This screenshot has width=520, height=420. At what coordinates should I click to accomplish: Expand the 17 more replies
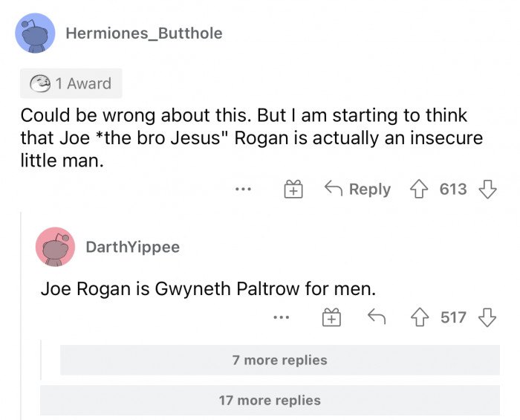click(270, 400)
